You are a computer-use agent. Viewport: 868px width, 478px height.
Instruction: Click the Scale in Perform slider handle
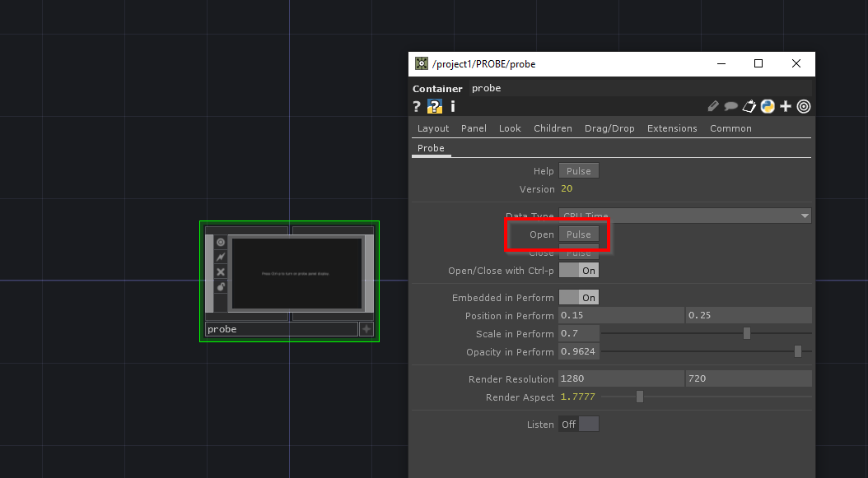747,333
